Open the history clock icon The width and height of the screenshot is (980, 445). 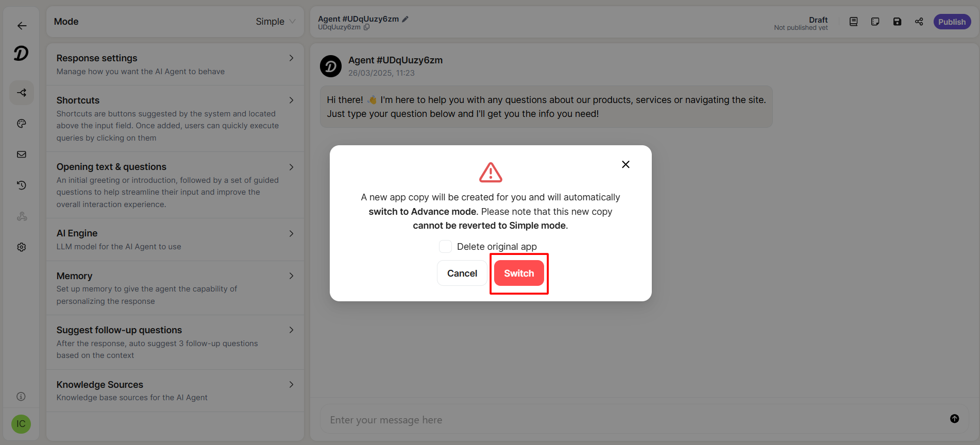coord(22,185)
